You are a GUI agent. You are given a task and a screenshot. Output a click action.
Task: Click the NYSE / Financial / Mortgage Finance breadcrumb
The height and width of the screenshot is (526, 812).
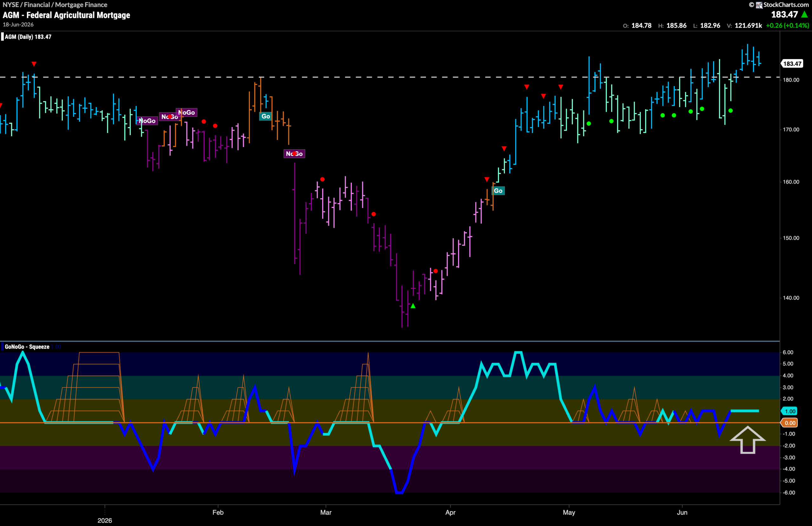(x=55, y=5)
